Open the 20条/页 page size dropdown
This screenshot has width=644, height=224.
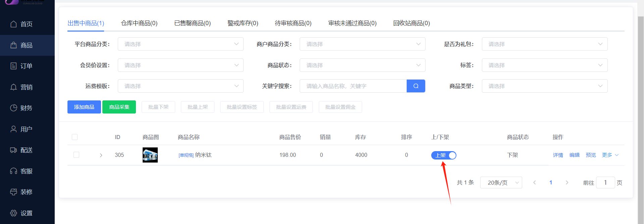(x=501, y=183)
